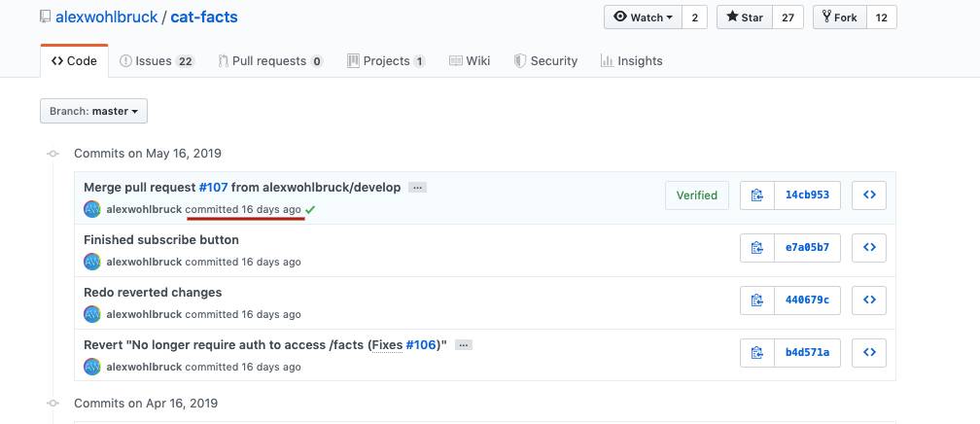View the 12 forks count
This screenshot has height=424, width=980.
coord(881,18)
